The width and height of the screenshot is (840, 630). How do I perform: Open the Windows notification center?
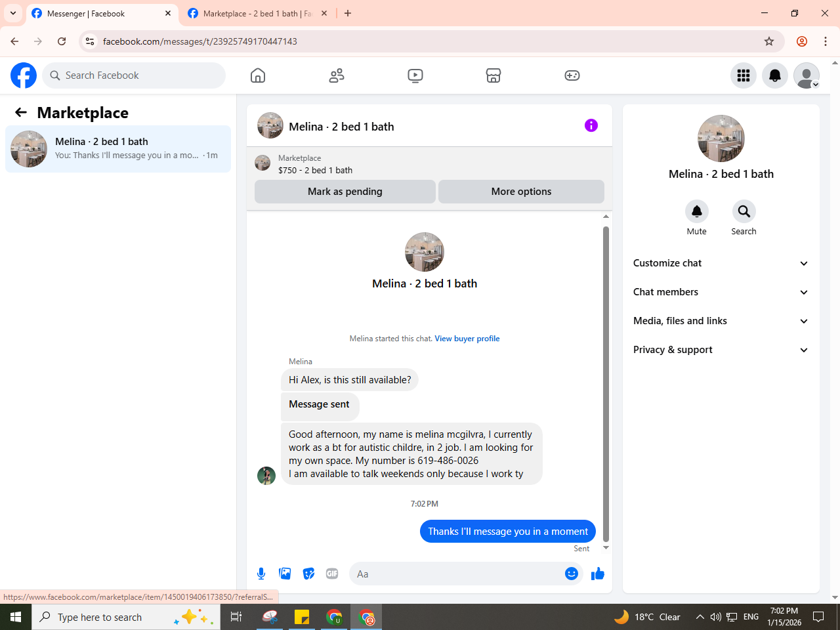pyautogui.click(x=818, y=617)
